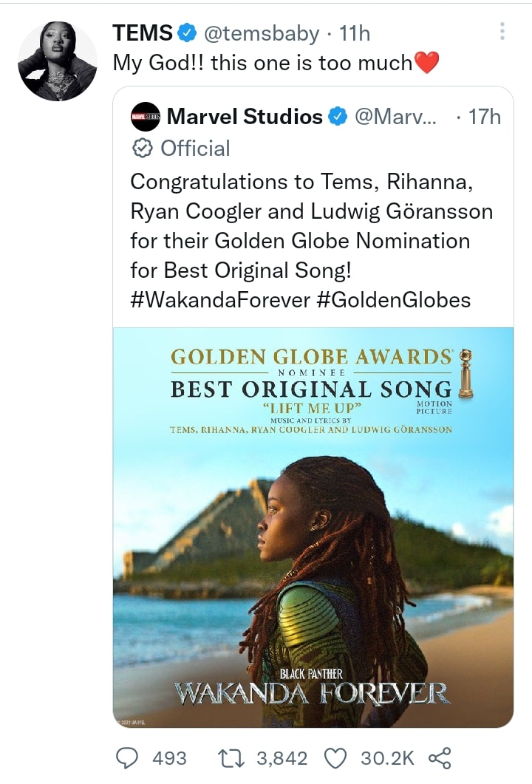Open the quoted tweet congratulations text
Viewport: 532px width, 784px height.
[x=310, y=226]
